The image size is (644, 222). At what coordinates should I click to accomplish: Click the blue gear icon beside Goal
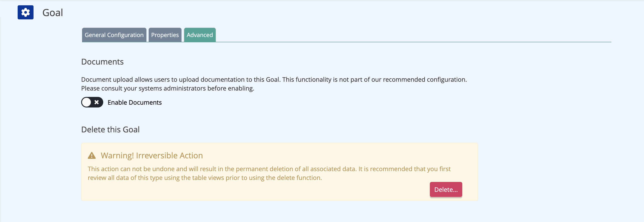pyautogui.click(x=26, y=12)
